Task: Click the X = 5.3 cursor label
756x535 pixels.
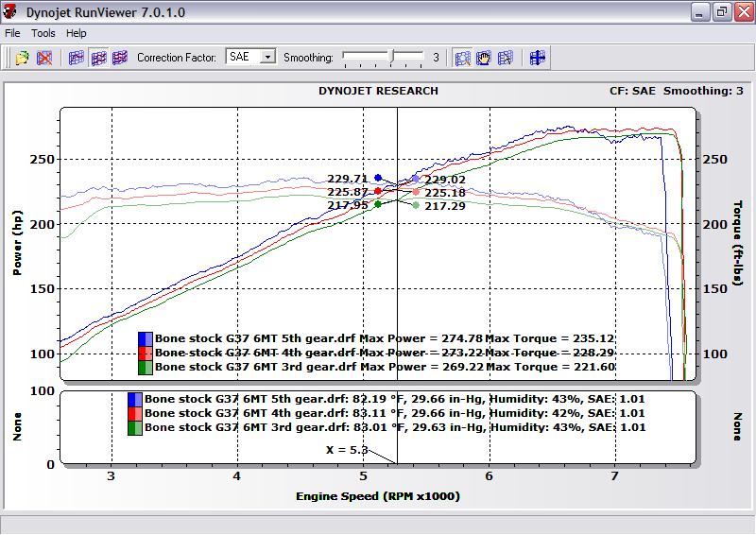Action: 347,450
